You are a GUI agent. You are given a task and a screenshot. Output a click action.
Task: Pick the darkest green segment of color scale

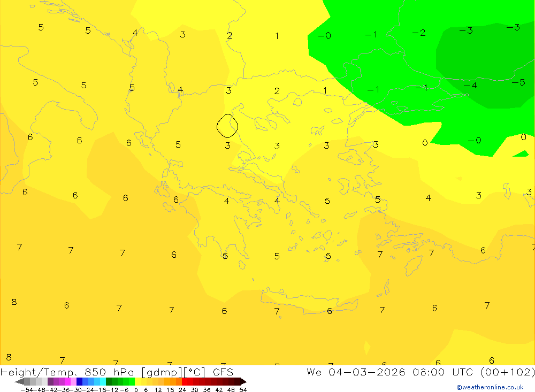pos(109,381)
